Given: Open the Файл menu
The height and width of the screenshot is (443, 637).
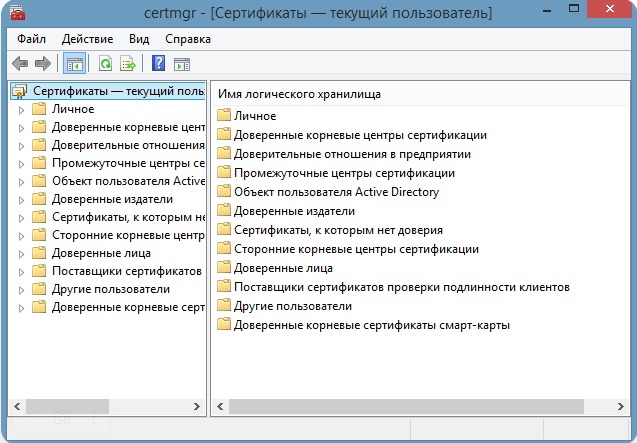Looking at the screenshot, I should click(x=31, y=39).
